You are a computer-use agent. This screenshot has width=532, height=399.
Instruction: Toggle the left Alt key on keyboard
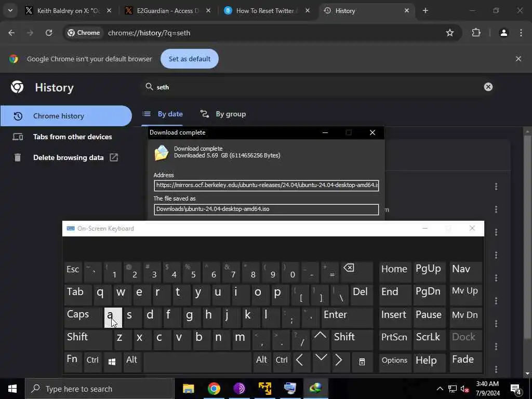(132, 362)
